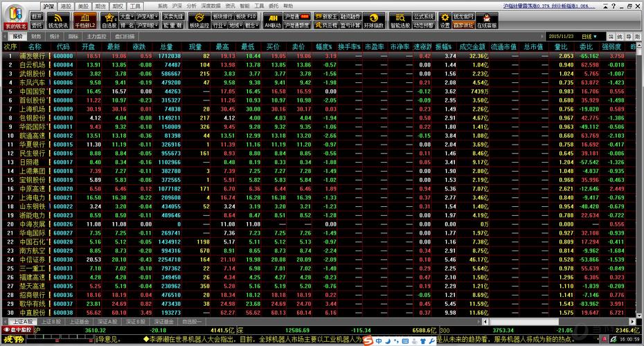Click the 板块排行 button

pyautogui.click(x=222, y=15)
